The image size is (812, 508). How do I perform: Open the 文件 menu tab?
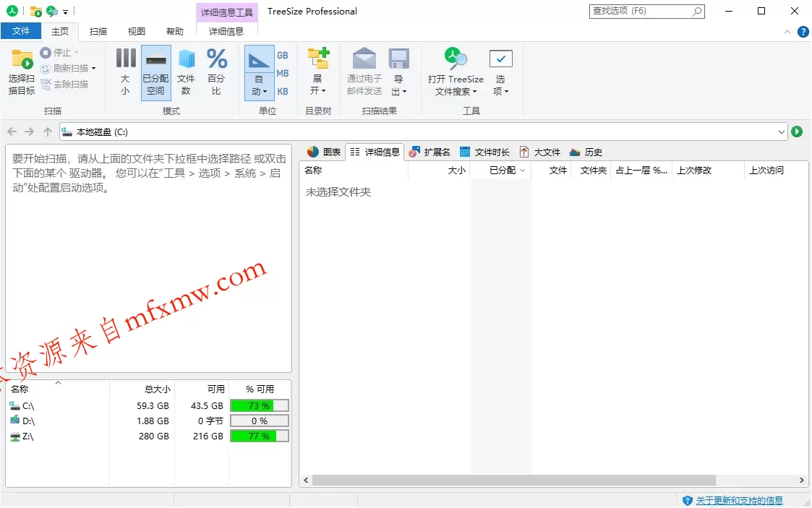click(21, 31)
